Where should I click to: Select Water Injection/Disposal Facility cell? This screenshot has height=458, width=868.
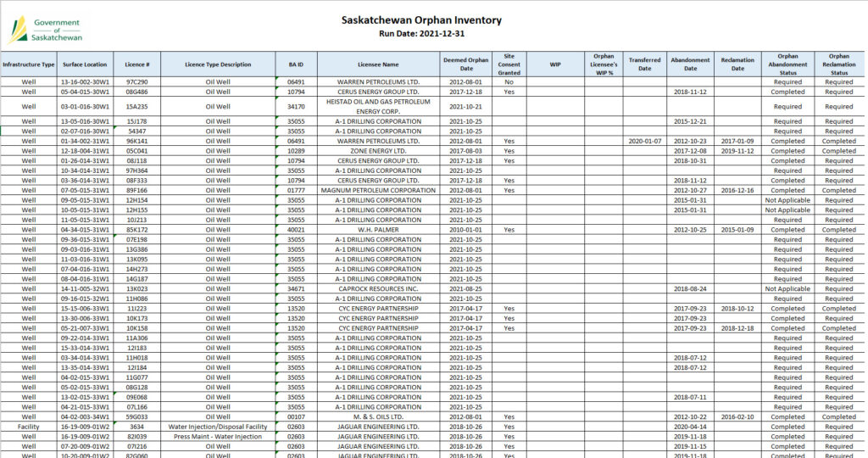click(218, 427)
